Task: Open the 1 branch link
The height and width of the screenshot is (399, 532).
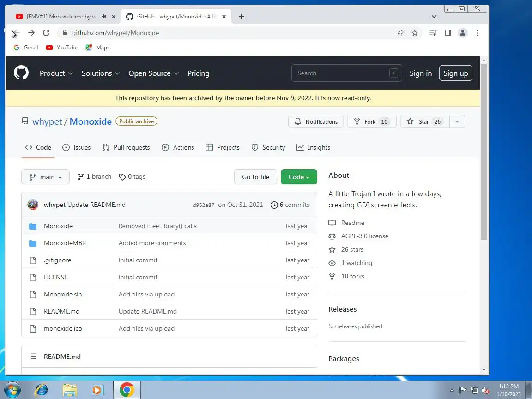Action: point(94,177)
